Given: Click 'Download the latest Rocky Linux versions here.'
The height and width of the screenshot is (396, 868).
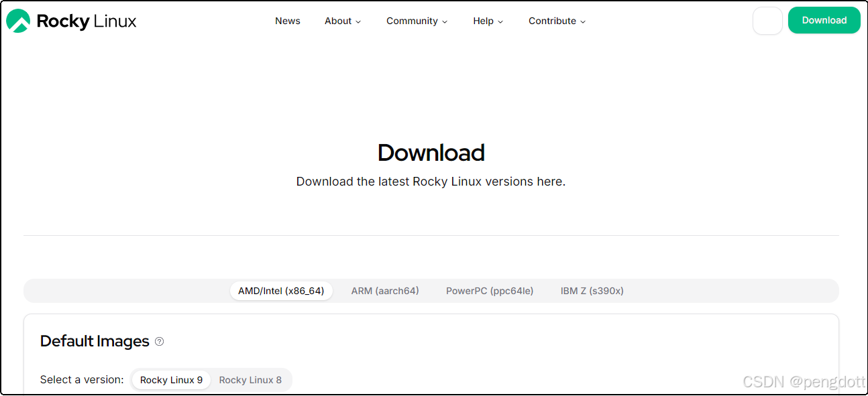Looking at the screenshot, I should coord(431,182).
